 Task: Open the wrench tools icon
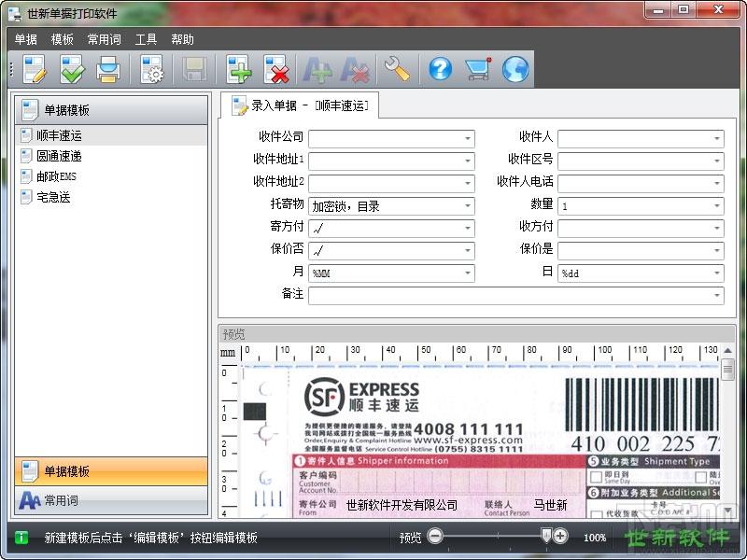click(x=398, y=69)
